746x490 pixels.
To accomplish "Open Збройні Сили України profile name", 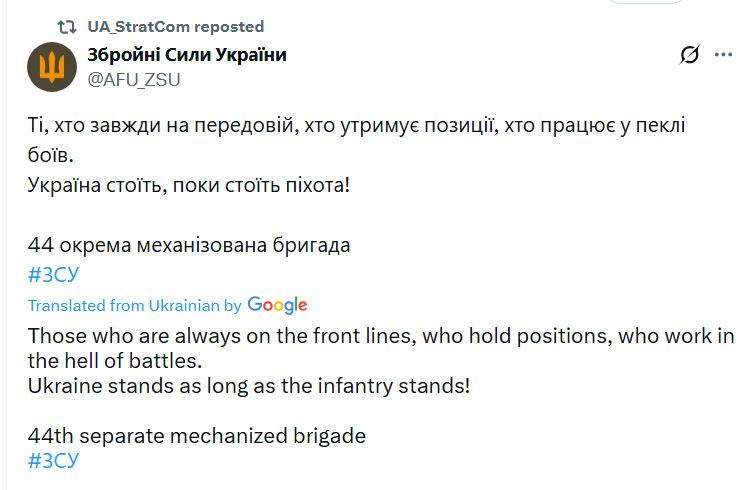I will pyautogui.click(x=187, y=55).
